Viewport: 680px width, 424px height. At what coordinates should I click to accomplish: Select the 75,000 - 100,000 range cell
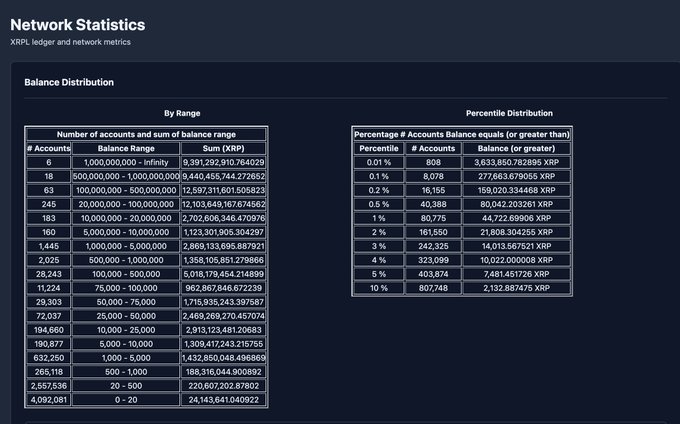pyautogui.click(x=126, y=288)
